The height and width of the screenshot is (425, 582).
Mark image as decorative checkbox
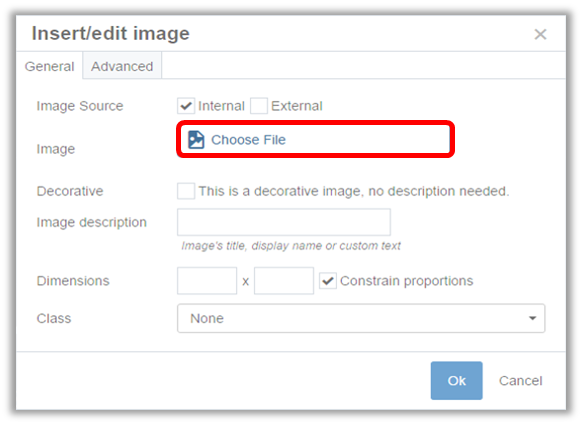[x=186, y=191]
